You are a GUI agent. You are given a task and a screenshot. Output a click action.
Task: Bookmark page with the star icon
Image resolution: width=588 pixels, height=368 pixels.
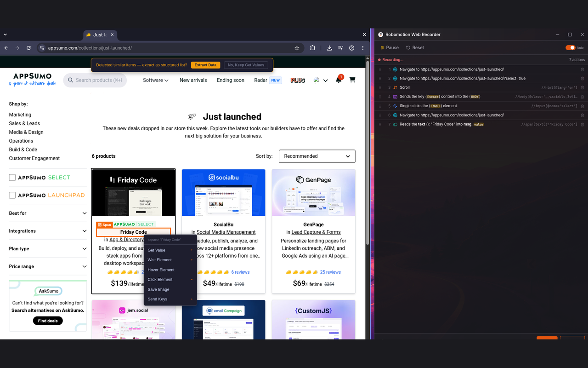(297, 48)
